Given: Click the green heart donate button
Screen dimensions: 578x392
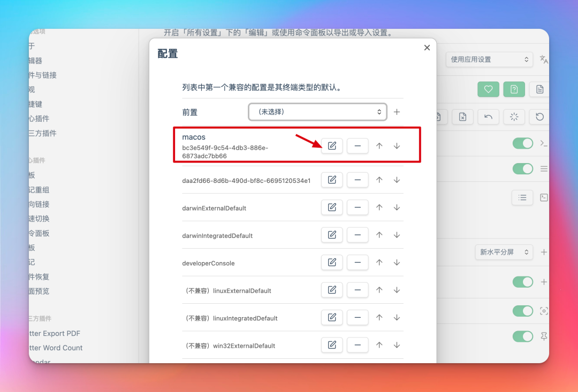Looking at the screenshot, I should click(488, 89).
